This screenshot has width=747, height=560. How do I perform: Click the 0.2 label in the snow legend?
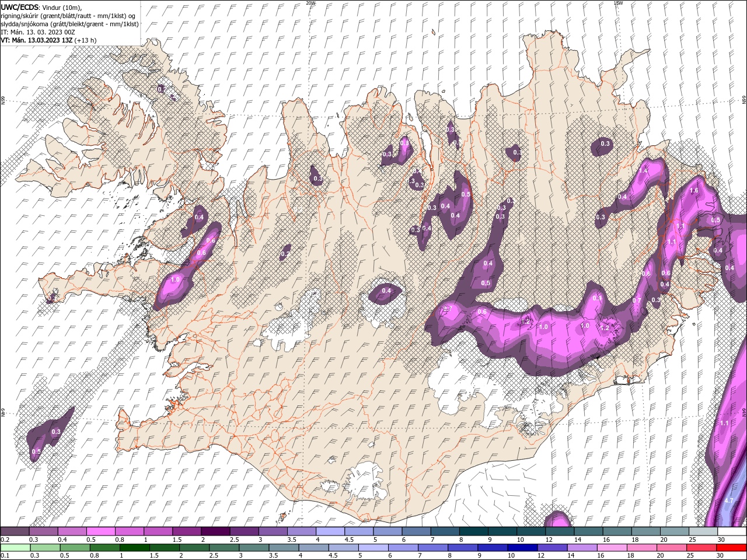[5, 540]
